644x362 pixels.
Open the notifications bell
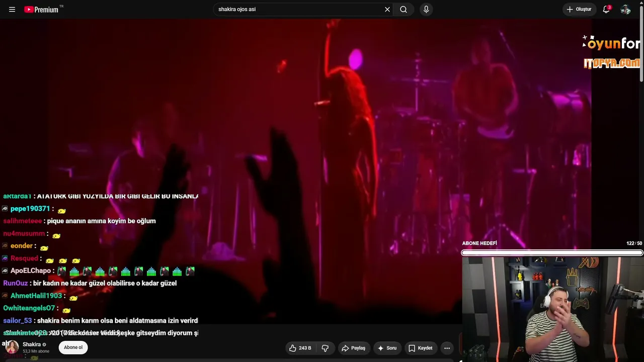tap(606, 10)
